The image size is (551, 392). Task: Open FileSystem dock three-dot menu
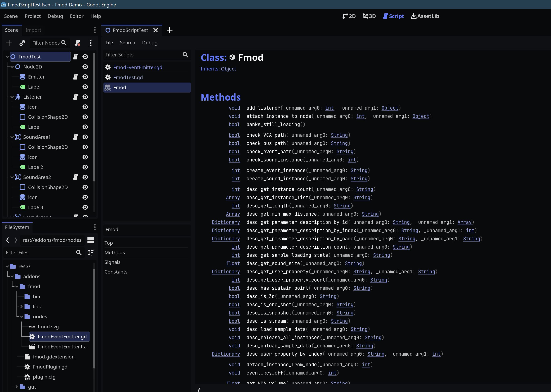[x=95, y=227]
